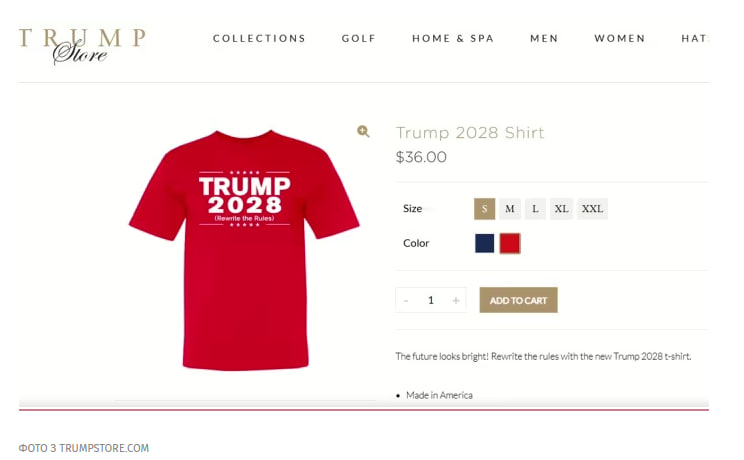The height and width of the screenshot is (460, 744).
Task: Choose size L
Action: pos(535,209)
